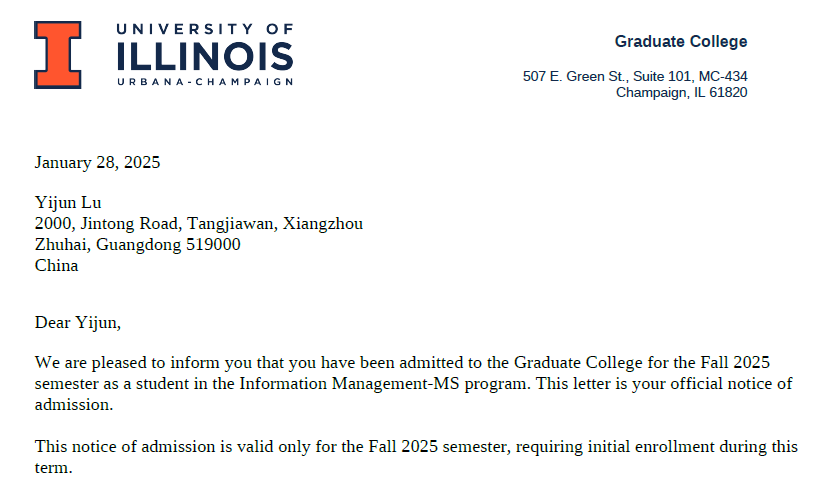The width and height of the screenshot is (823, 487).
Task: Click the 507 E. Green St. address line
Action: point(635,76)
